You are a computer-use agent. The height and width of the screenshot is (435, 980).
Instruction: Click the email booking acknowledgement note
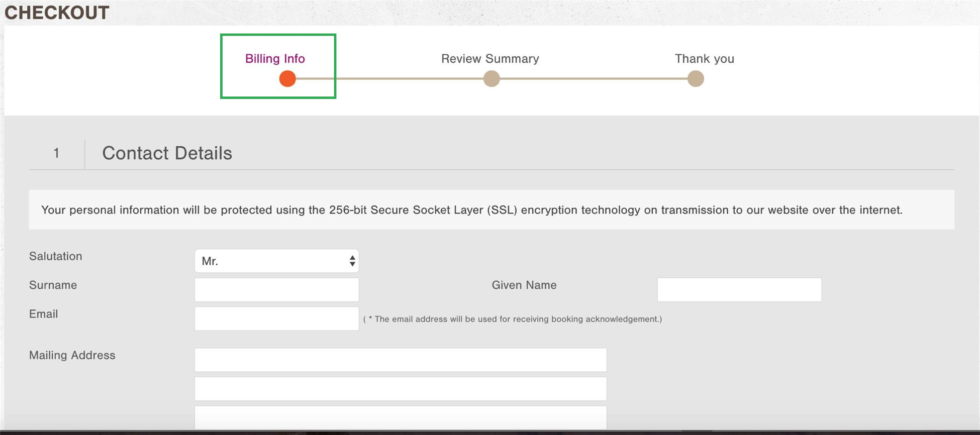pos(512,319)
